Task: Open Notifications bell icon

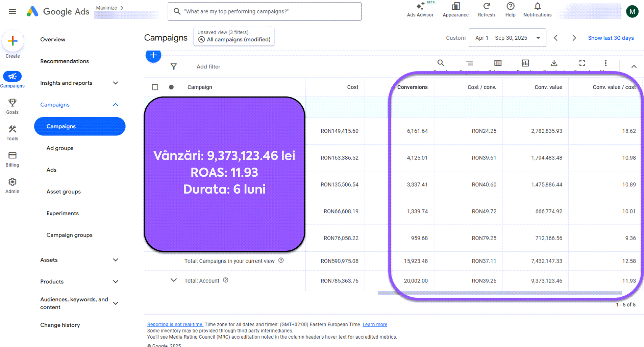Action: tap(537, 6)
